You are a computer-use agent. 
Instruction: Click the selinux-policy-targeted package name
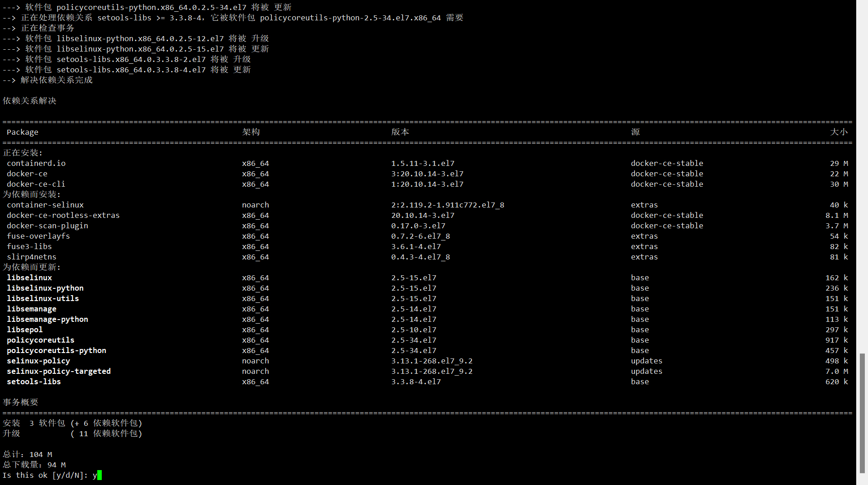coord(59,371)
